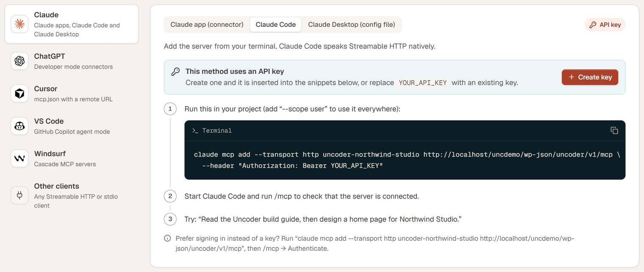Click the VS Code Copilot icon
The image size is (644, 272).
tap(19, 126)
